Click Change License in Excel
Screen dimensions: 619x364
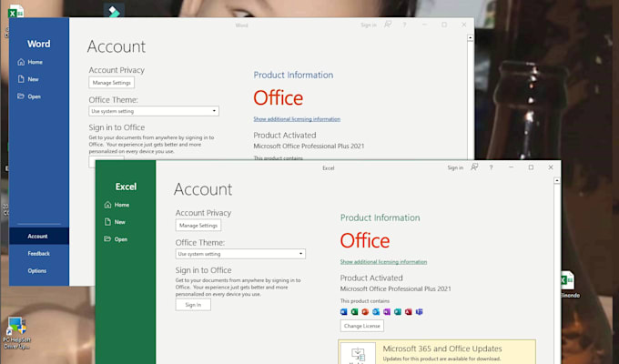point(362,326)
